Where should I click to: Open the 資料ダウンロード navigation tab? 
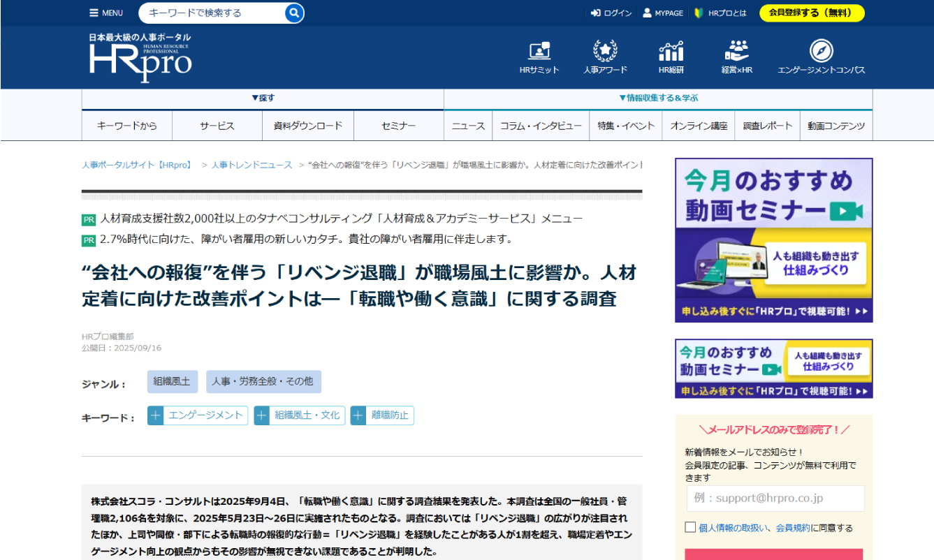[308, 126]
